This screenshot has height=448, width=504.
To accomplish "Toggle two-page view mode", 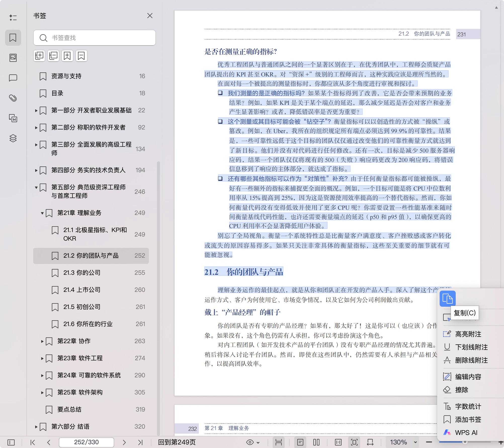I will coord(316,442).
